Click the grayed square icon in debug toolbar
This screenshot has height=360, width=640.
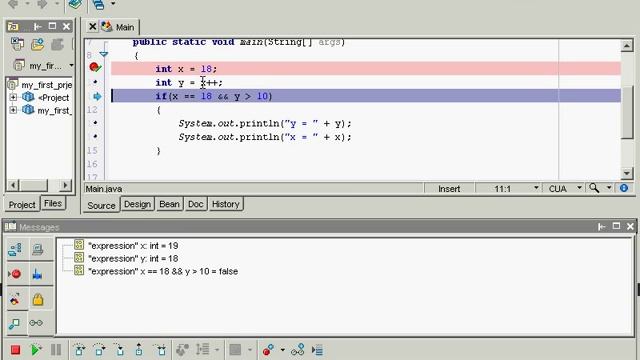[x=235, y=350]
